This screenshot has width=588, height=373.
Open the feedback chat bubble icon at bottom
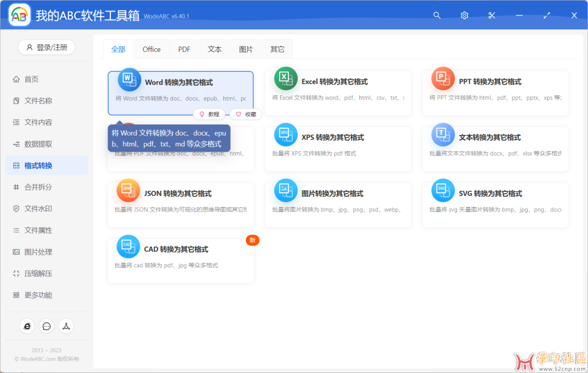click(x=47, y=326)
